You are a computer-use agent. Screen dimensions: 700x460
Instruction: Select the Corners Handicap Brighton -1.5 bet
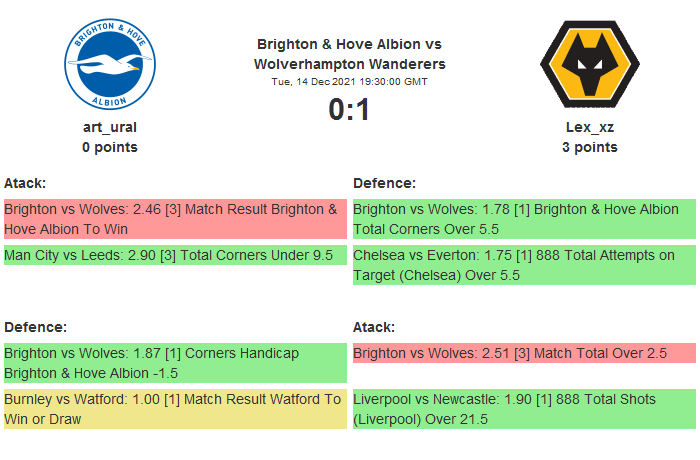(175, 363)
